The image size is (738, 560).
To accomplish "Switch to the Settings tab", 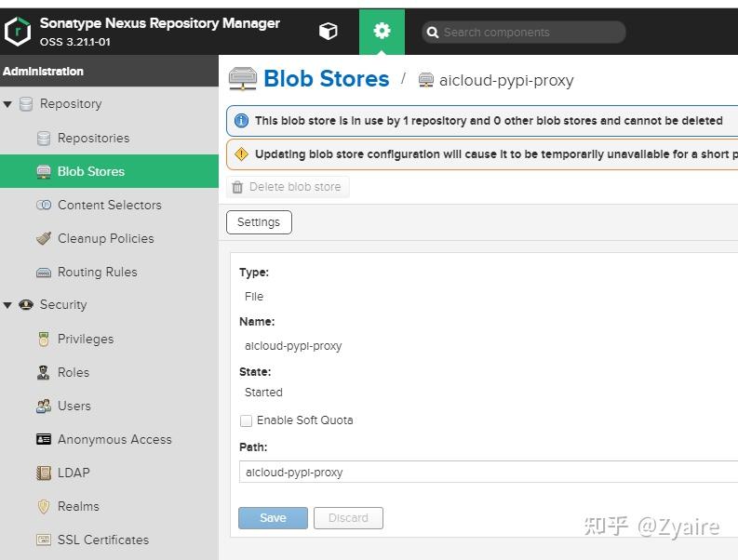I will (259, 222).
